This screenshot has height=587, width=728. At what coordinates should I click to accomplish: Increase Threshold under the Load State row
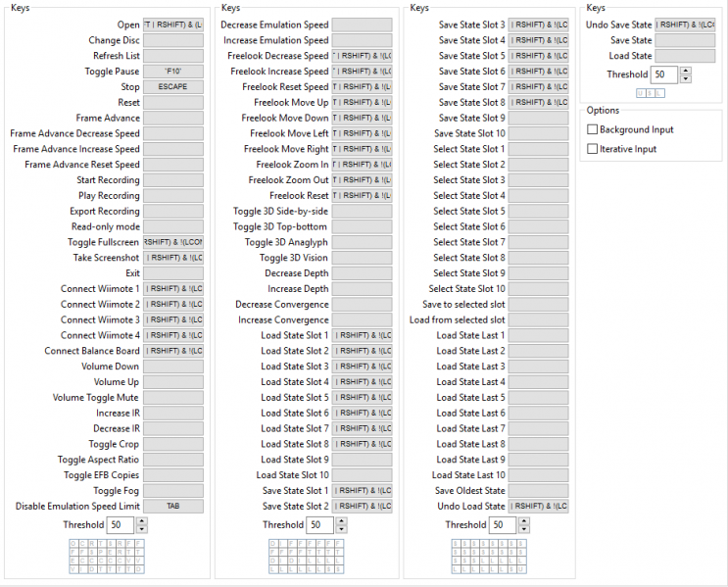pyautogui.click(x=686, y=71)
